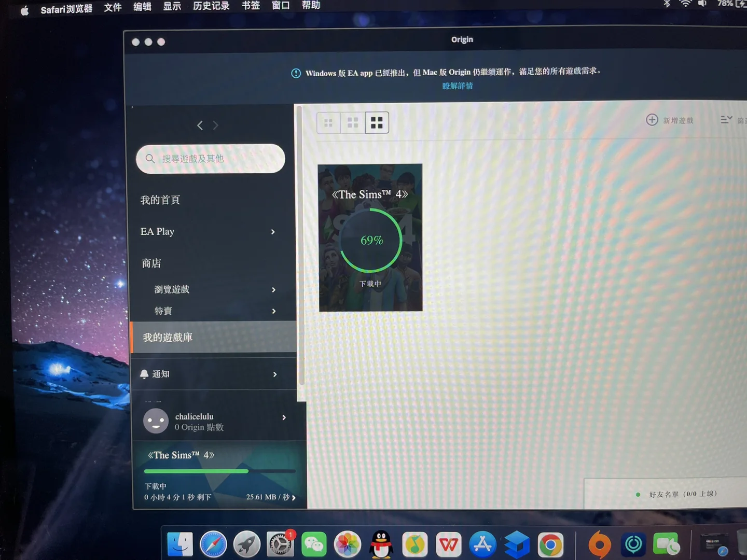The height and width of the screenshot is (560, 747).
Task: Open the 编辑 menu
Action: click(x=142, y=7)
